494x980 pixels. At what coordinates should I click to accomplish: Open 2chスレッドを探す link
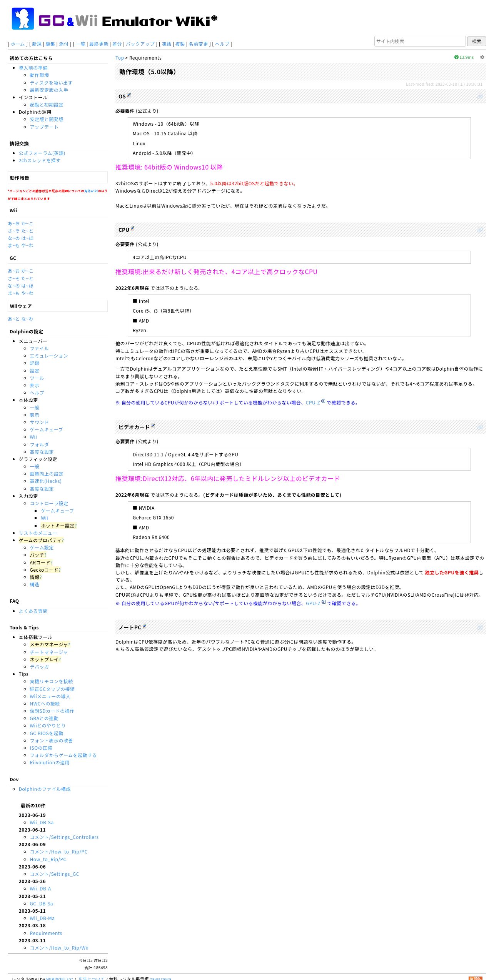[40, 161]
